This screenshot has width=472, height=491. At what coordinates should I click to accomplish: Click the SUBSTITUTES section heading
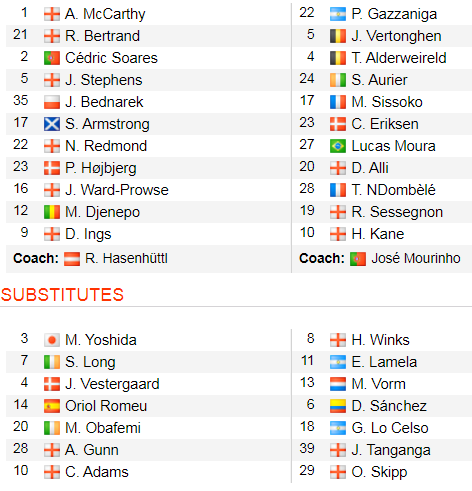62,295
